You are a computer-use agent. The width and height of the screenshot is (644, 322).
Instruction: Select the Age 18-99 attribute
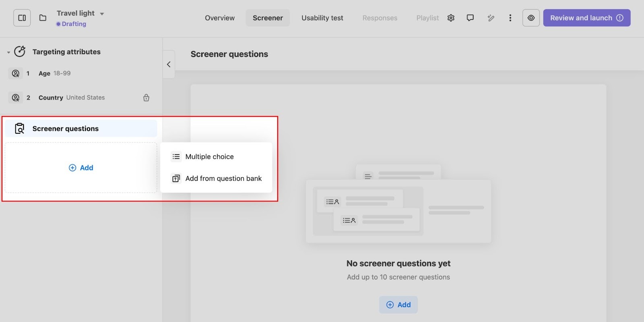(x=54, y=73)
